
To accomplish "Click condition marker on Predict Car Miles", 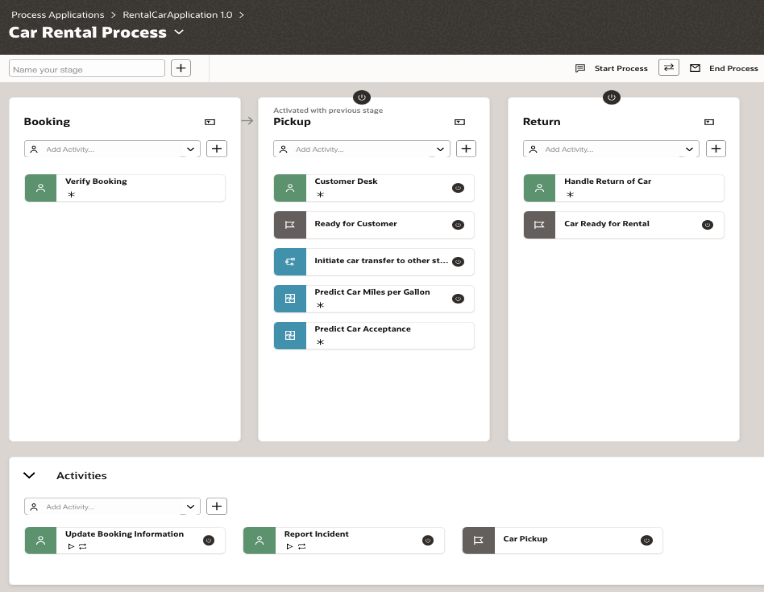I will pos(458,299).
